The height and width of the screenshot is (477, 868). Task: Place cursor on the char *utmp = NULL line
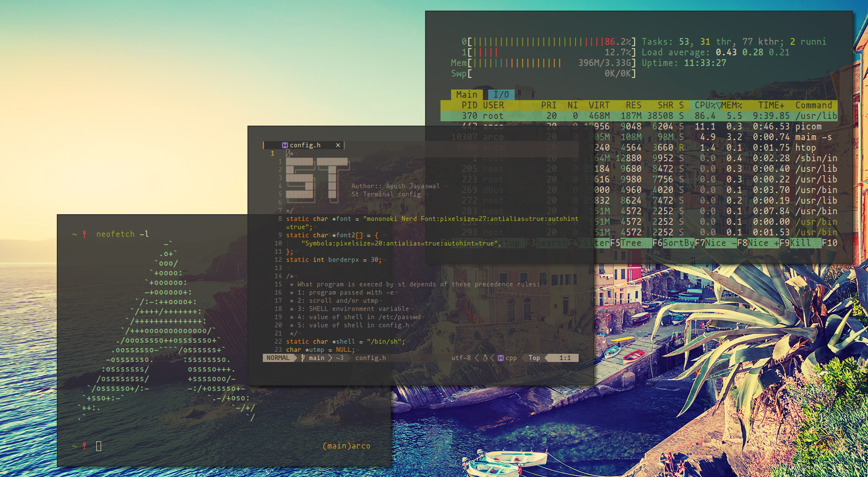click(321, 350)
